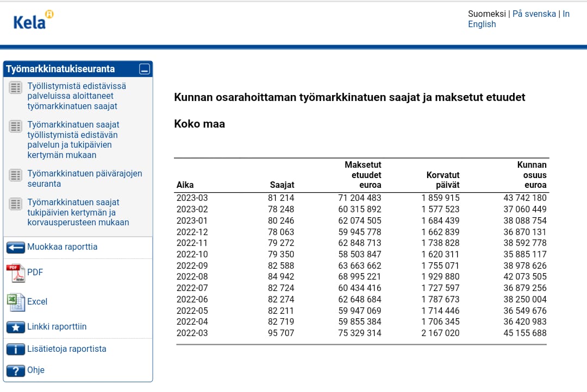Image resolution: width=587 pixels, height=392 pixels.
Task: Click Muokkaa raporttia link
Action: [62, 247]
